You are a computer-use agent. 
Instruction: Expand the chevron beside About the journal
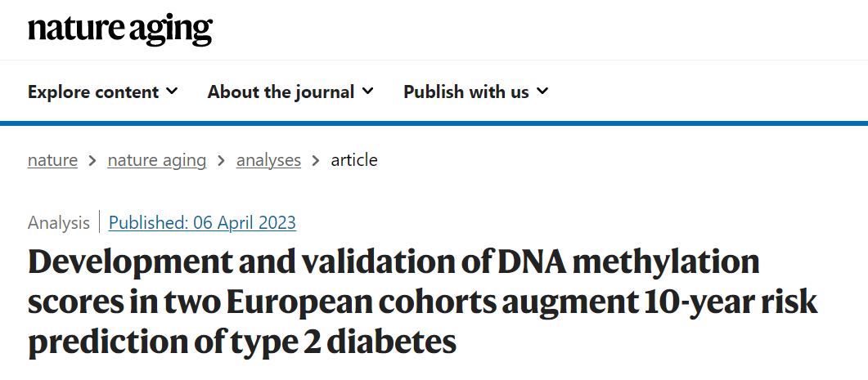click(368, 91)
